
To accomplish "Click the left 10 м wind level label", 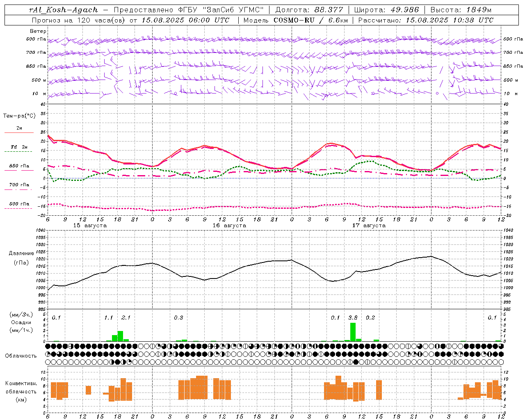I will 39,94.
